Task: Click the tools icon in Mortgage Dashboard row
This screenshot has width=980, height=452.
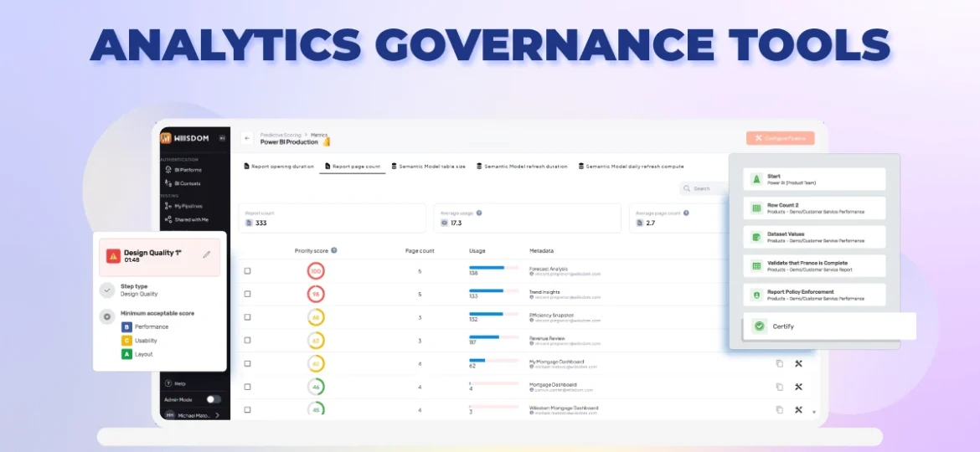Action: click(x=798, y=387)
